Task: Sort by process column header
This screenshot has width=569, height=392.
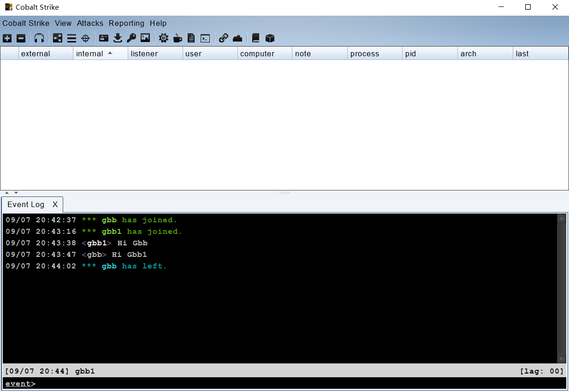Action: (x=375, y=53)
